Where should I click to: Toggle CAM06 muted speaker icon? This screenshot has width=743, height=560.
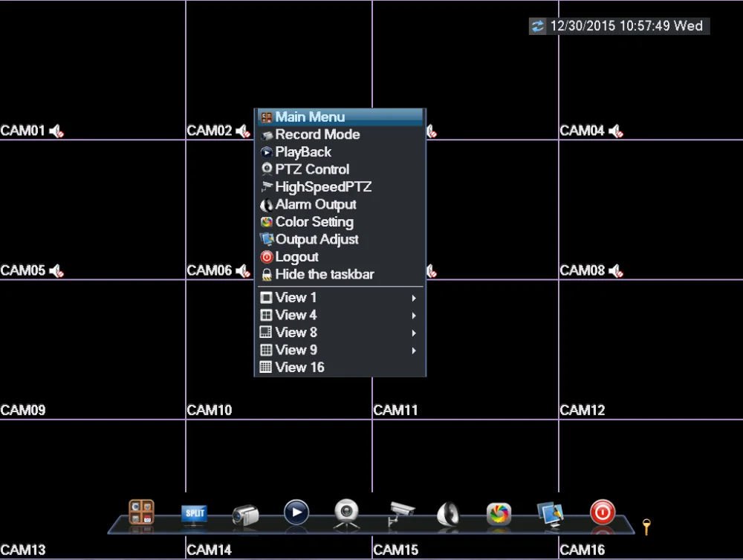243,271
